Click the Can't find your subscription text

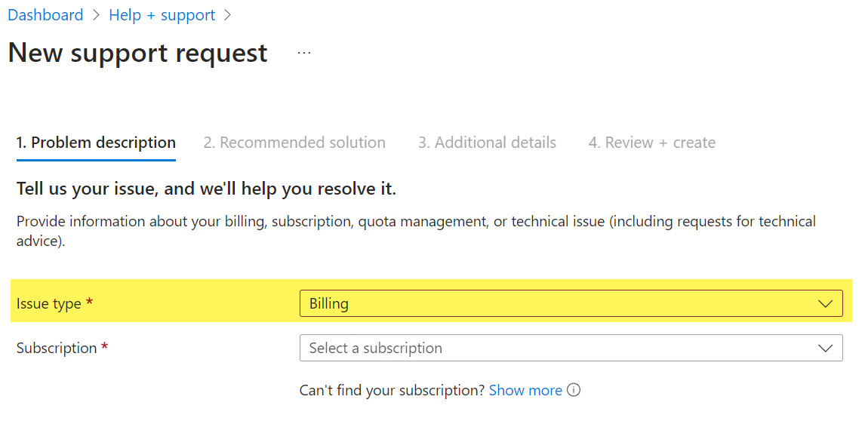(392, 390)
